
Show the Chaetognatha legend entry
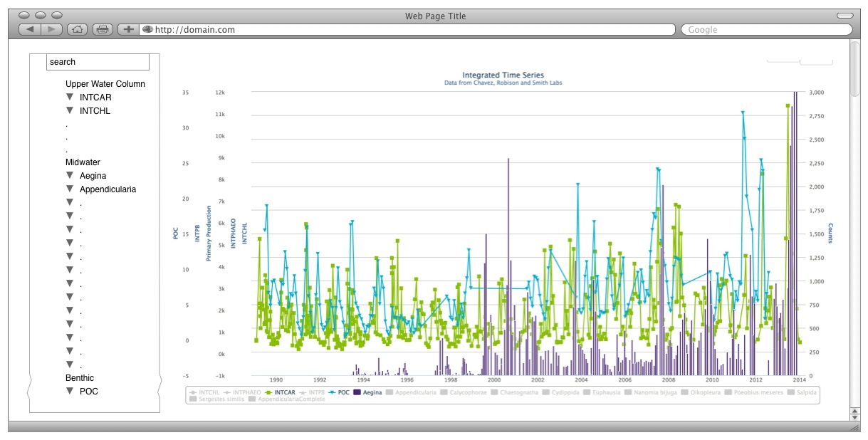tap(516, 392)
